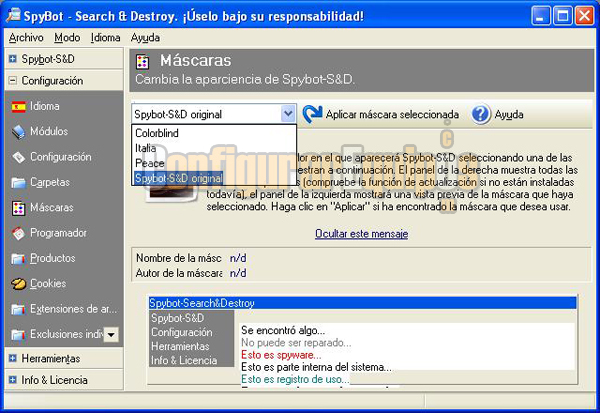Image resolution: width=600 pixels, height=413 pixels.
Task: Click the Exclusiones indiv folder icon
Action: (x=18, y=334)
